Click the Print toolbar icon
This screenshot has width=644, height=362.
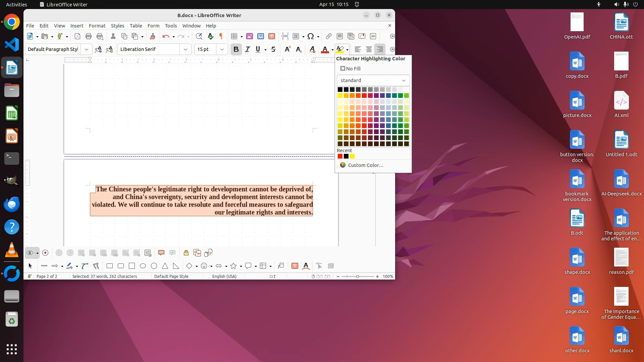pyautogui.click(x=89, y=36)
